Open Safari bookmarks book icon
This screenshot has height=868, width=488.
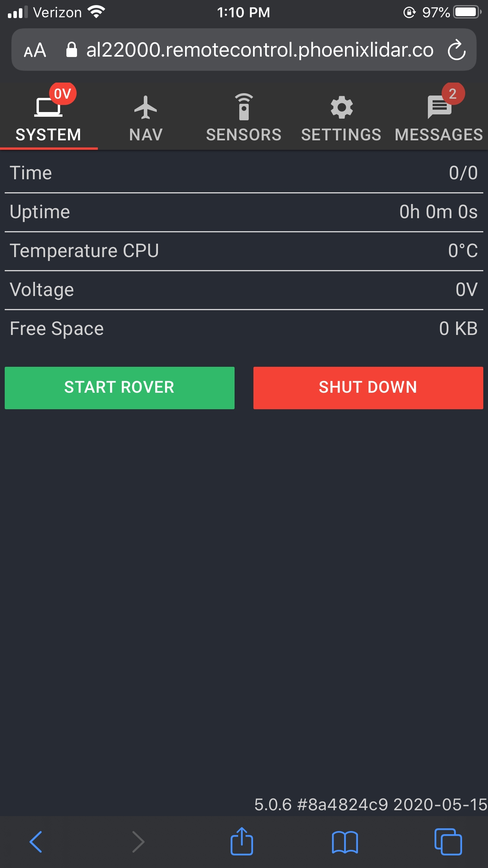[345, 842]
